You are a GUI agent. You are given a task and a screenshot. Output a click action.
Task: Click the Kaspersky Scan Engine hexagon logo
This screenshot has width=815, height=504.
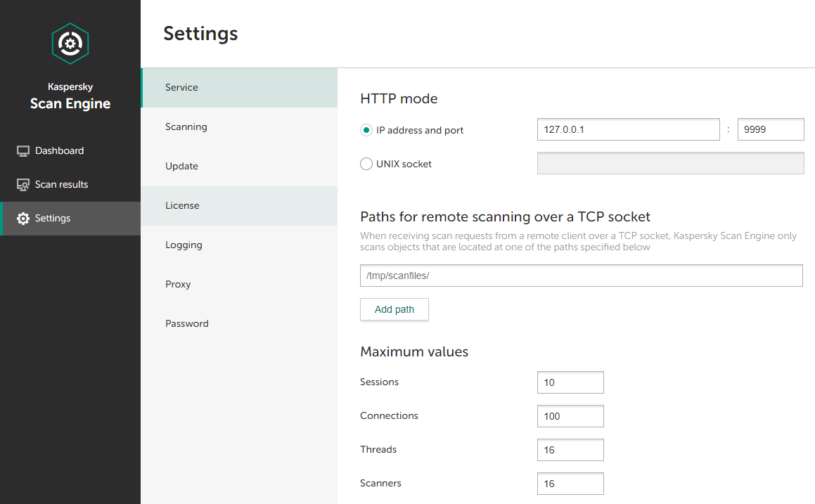point(70,43)
